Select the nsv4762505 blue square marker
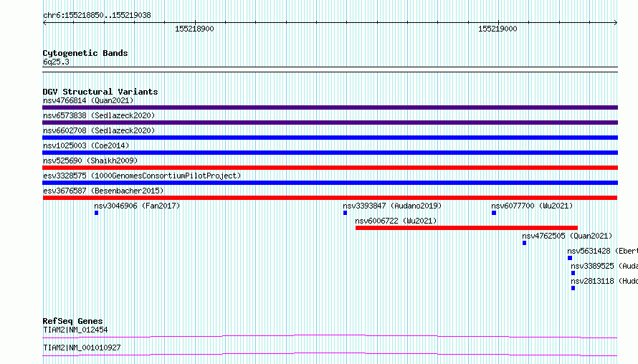Image resolution: width=638 pixels, height=364 pixels. coord(525,243)
